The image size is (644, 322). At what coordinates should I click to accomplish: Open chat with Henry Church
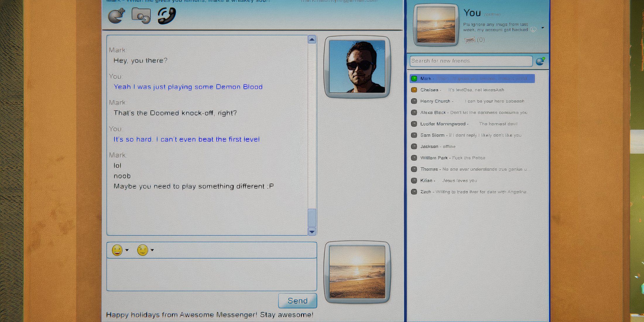tap(435, 101)
